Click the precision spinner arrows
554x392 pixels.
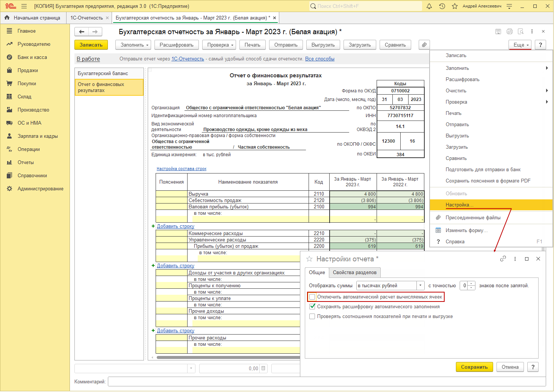click(x=472, y=286)
